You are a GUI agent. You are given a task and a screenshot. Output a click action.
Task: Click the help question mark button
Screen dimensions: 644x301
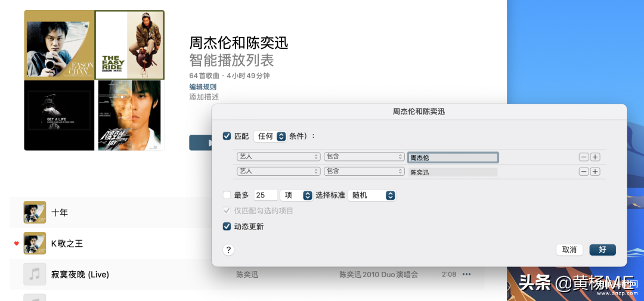pyautogui.click(x=229, y=250)
